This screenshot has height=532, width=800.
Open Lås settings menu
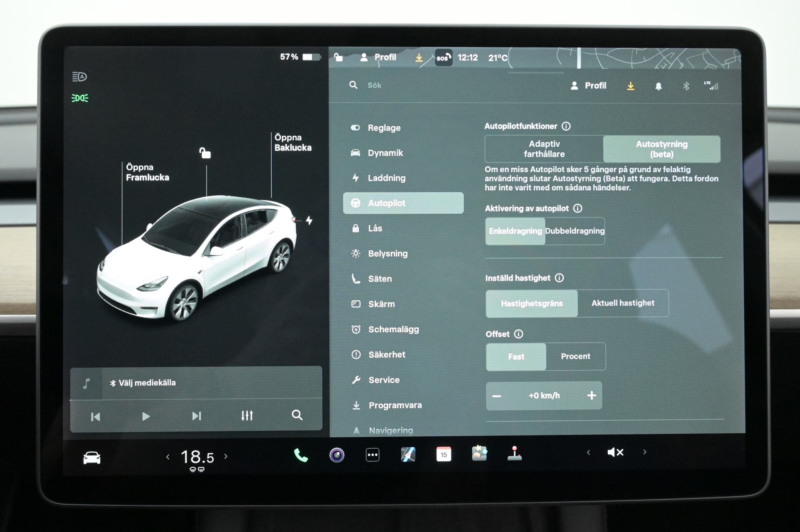coord(403,228)
